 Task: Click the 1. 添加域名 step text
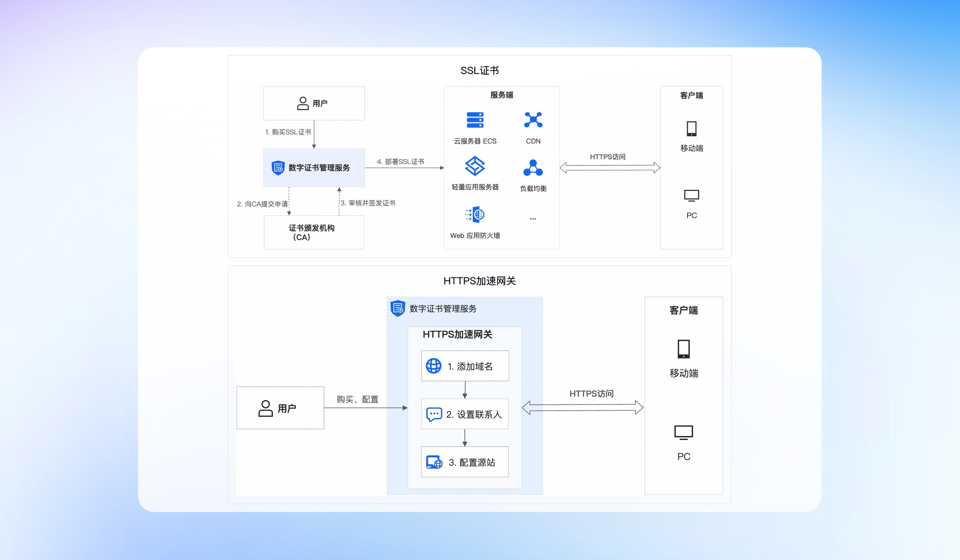[x=470, y=366]
